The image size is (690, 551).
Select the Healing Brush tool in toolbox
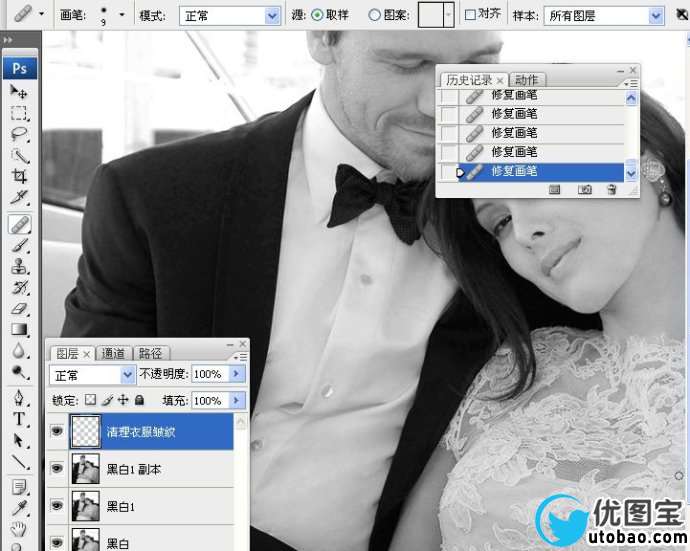point(18,224)
